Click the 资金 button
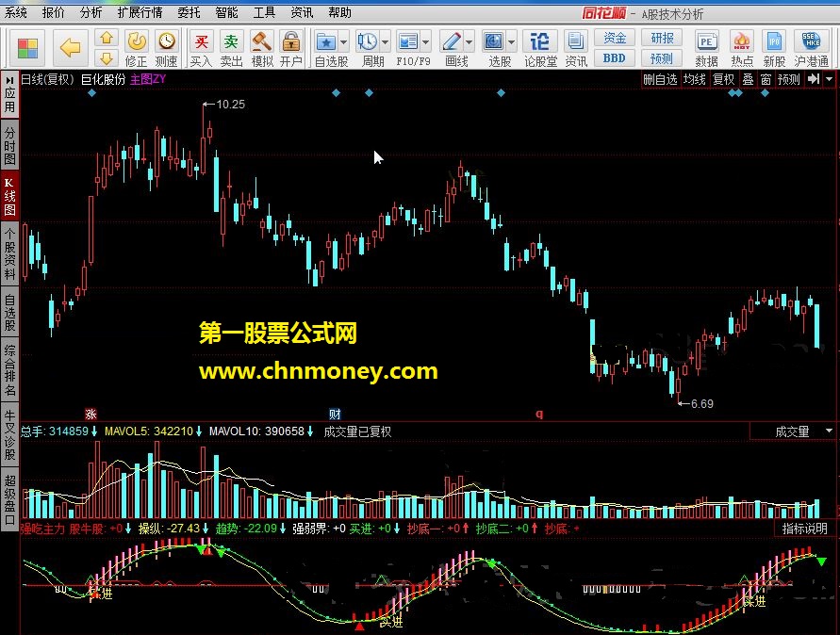Image resolution: width=840 pixels, height=635 pixels. click(615, 38)
